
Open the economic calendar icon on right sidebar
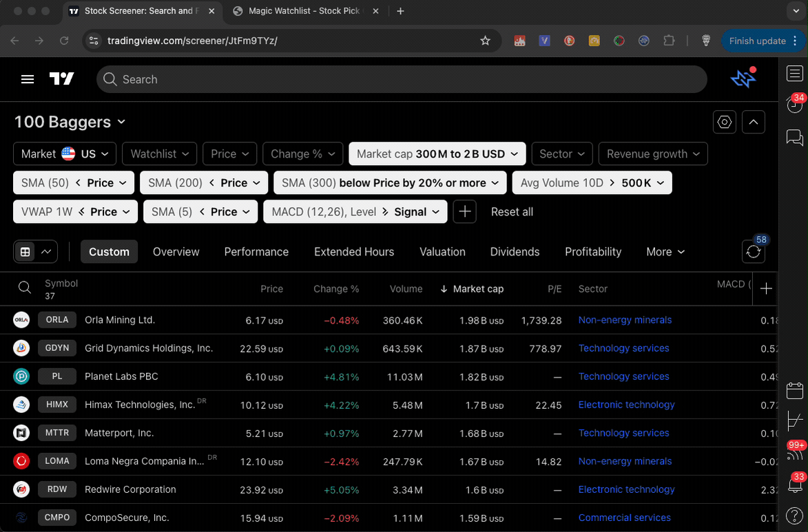(795, 390)
